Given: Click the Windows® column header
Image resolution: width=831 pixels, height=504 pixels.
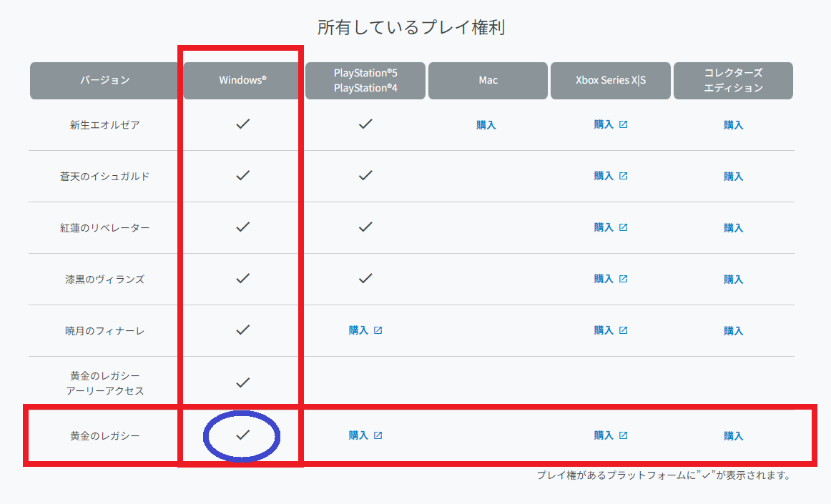Looking at the screenshot, I should click(x=240, y=80).
